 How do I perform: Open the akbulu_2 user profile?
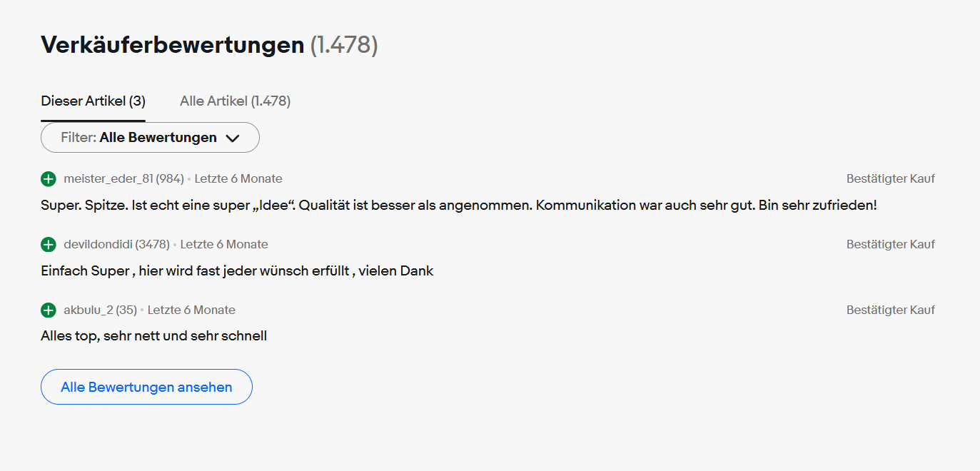(x=88, y=310)
